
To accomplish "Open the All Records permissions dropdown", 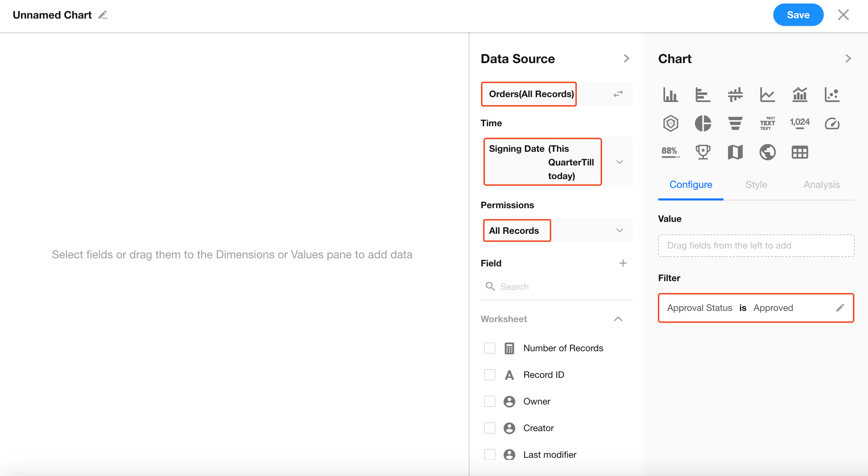I will tap(619, 230).
